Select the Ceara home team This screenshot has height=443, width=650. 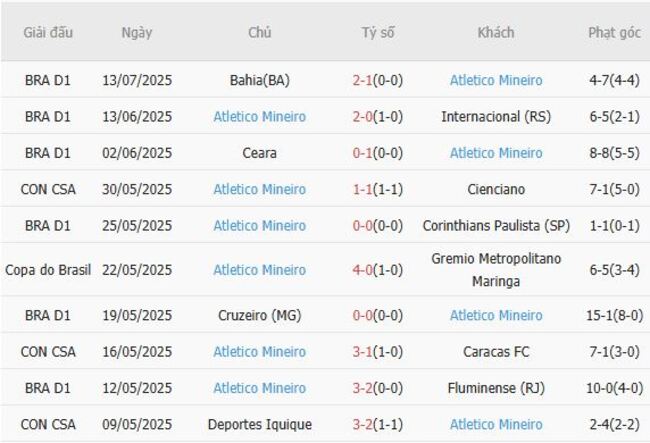coord(260,153)
